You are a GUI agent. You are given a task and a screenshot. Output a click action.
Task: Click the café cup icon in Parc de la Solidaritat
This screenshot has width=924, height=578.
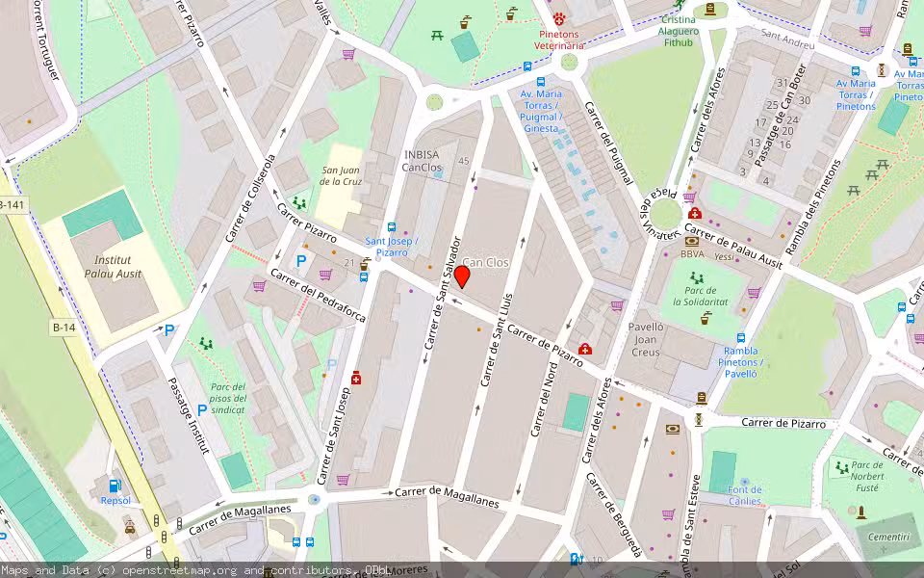(706, 319)
